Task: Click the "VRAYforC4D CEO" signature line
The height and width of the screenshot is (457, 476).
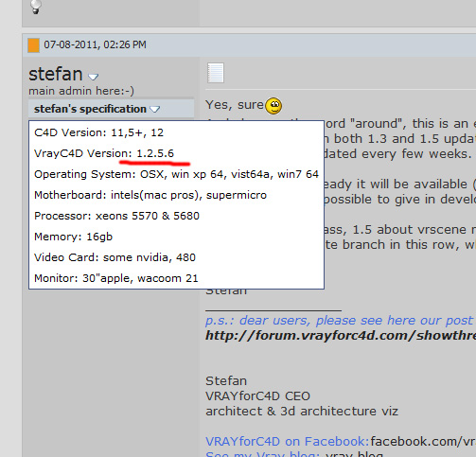Action: pyautogui.click(x=257, y=396)
